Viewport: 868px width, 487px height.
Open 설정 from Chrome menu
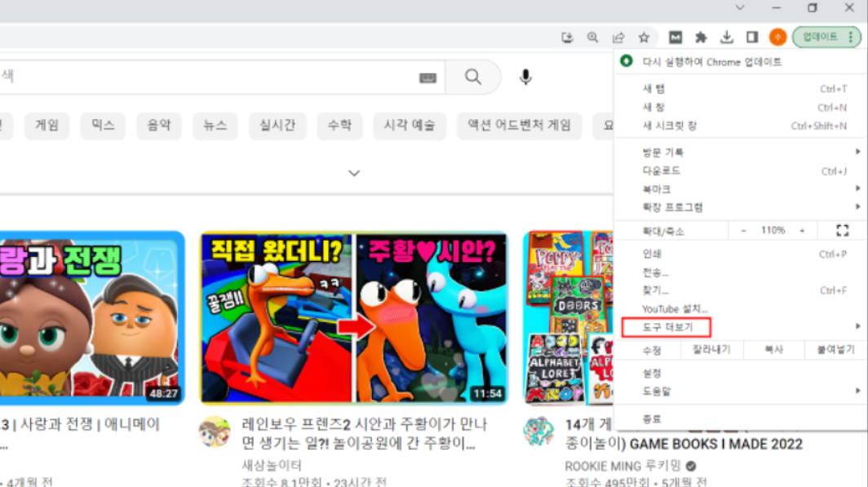point(741,374)
